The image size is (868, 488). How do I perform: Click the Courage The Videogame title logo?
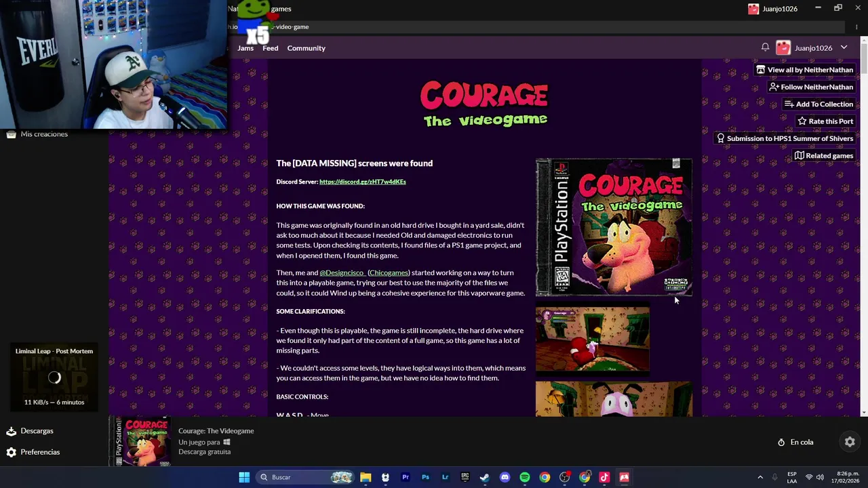(484, 105)
